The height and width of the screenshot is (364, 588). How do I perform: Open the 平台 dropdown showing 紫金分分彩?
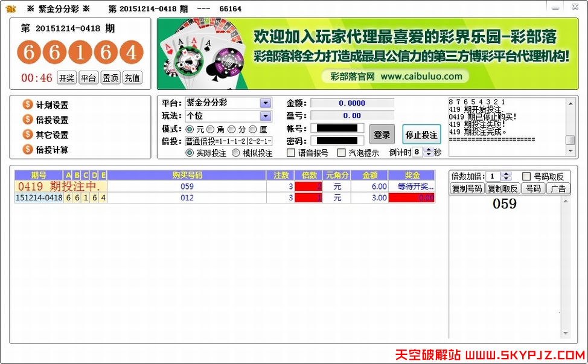point(264,102)
